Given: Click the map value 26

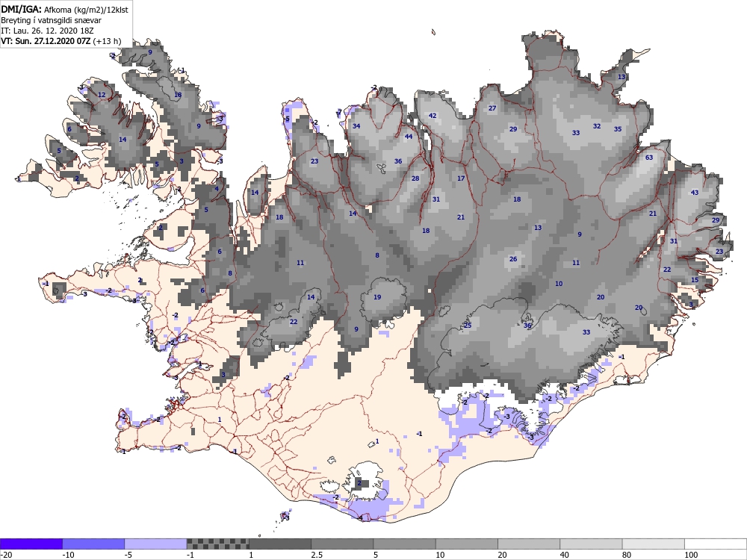Looking at the screenshot, I should click(x=513, y=259).
